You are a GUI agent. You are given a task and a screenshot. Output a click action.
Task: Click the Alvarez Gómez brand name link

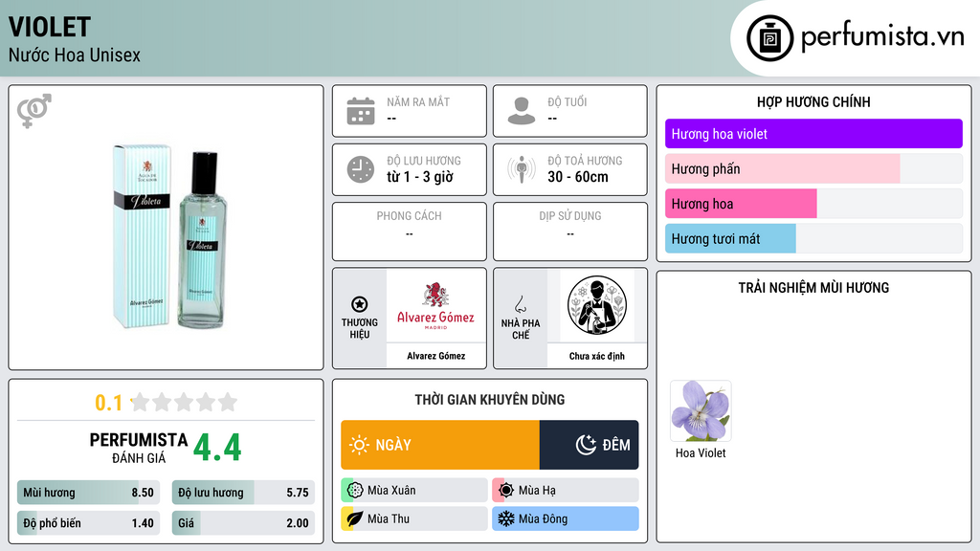pyautogui.click(x=436, y=356)
